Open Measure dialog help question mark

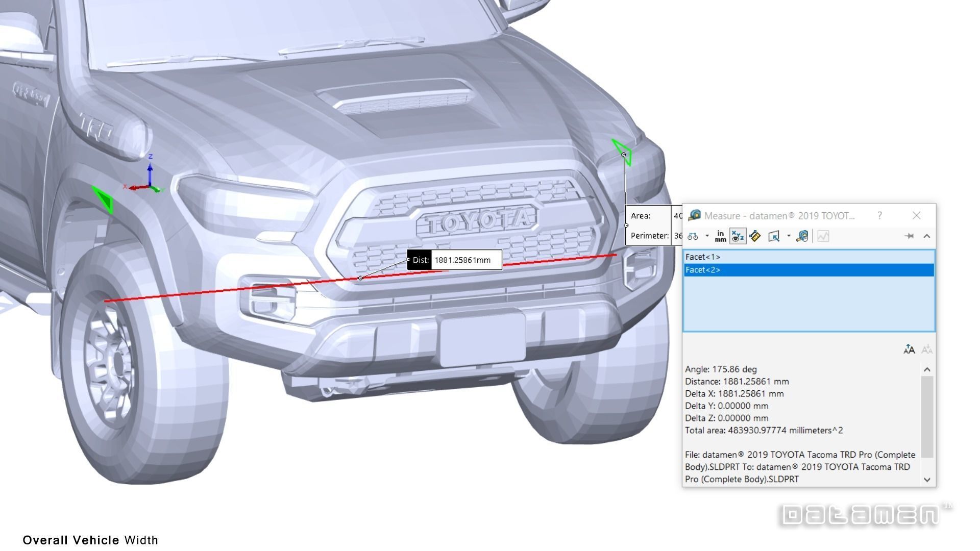879,216
